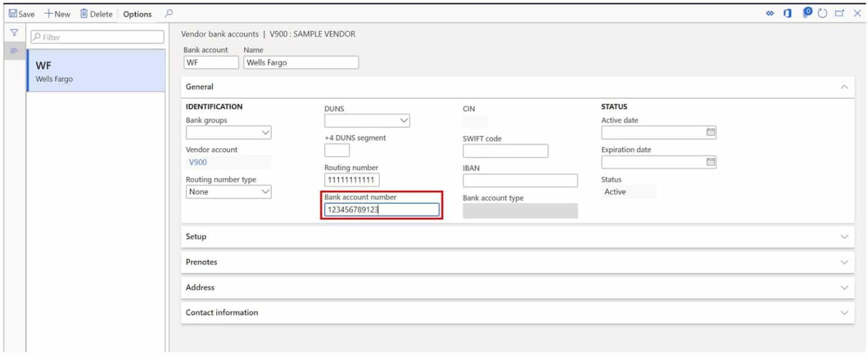This screenshot has height=355, width=868.
Task: Click the New button
Action: pyautogui.click(x=57, y=14)
